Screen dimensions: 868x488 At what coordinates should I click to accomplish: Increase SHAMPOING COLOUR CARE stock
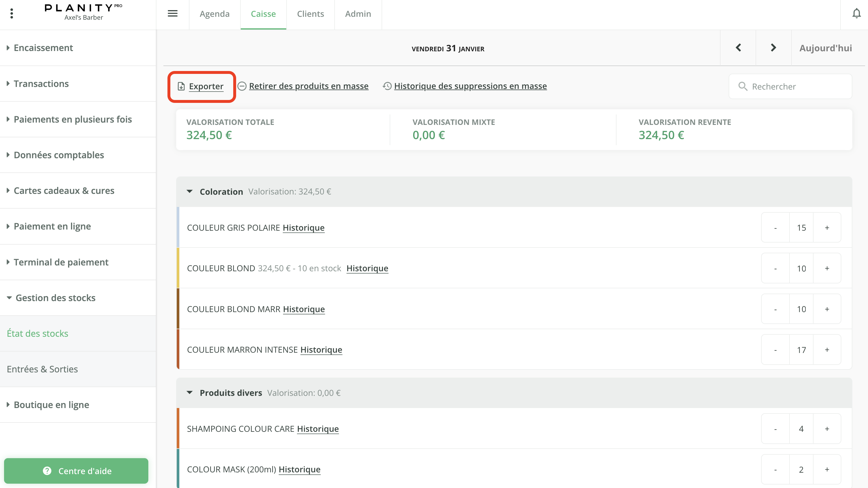click(x=827, y=429)
